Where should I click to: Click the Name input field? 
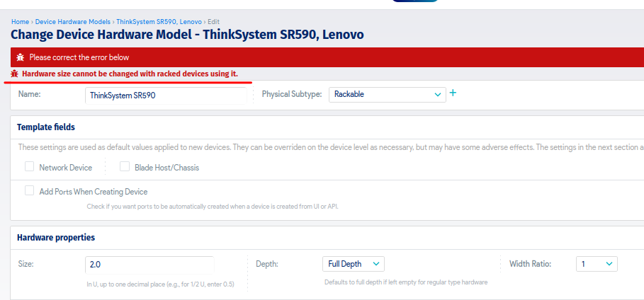point(166,96)
